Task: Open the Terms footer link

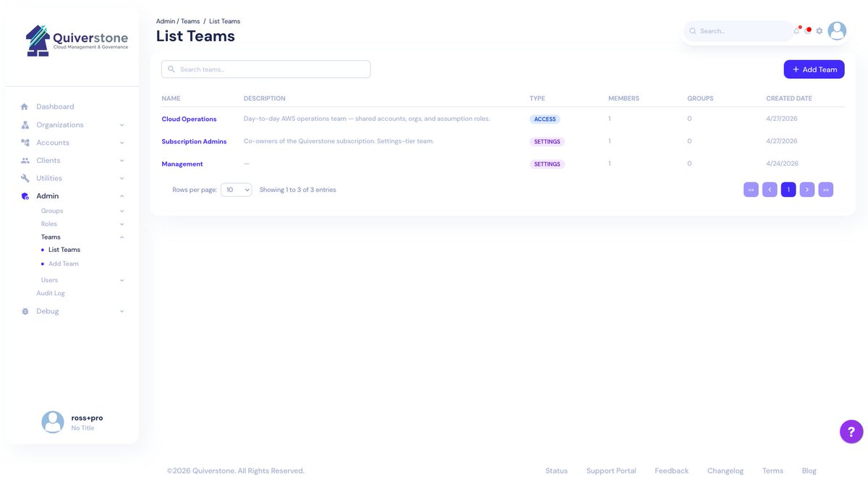Action: (773, 470)
